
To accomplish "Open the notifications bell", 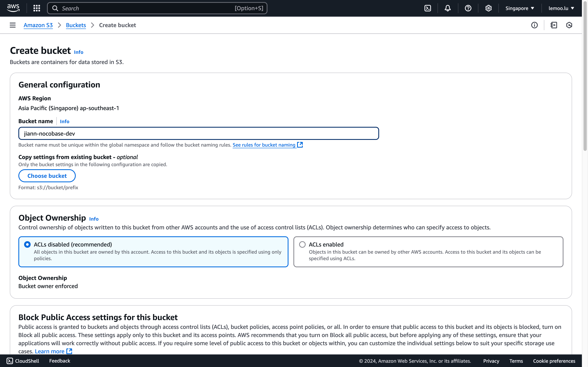I will coord(448,8).
